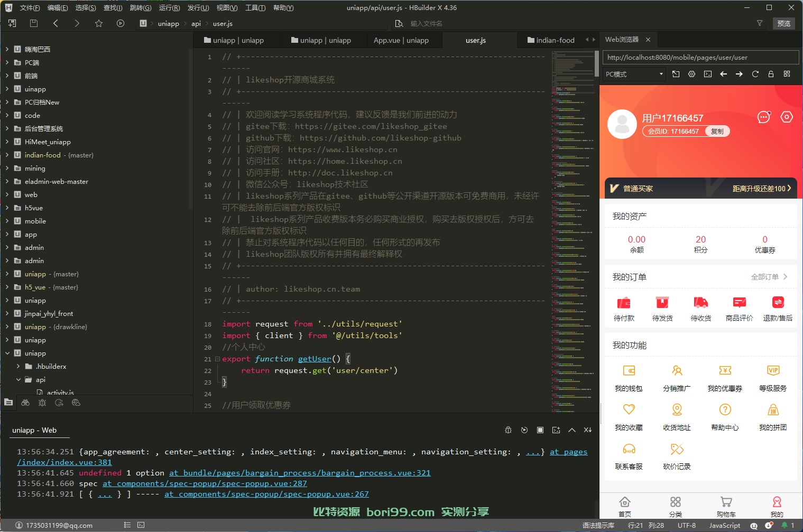This screenshot has height=532, width=803.
Task: Bookmark the file with the star icon
Action: 99,23
